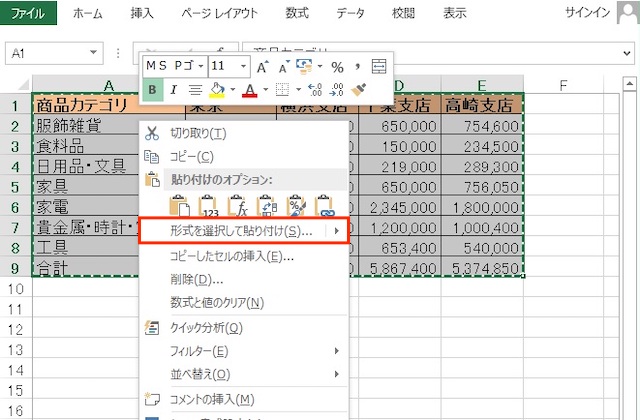Click Merge and Center icon
Image resolution: width=640 pixels, height=420 pixels.
(x=379, y=66)
